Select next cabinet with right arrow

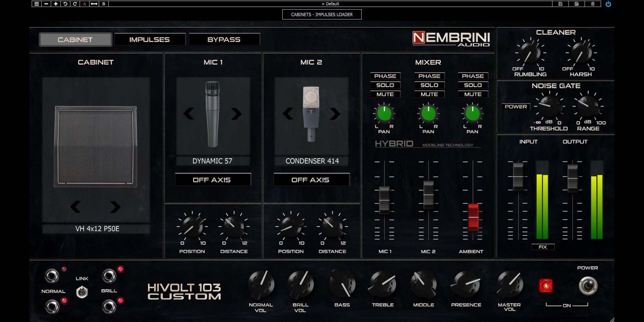(115, 207)
